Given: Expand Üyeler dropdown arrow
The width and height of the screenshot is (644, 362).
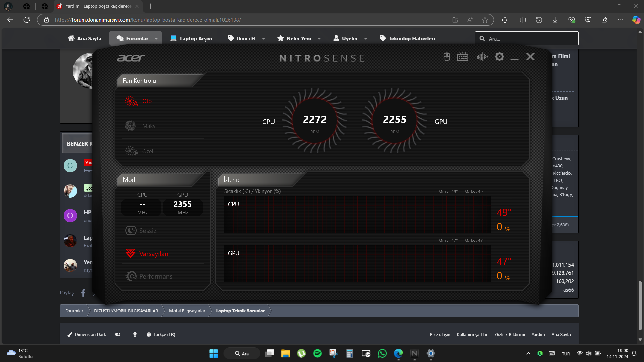Looking at the screenshot, I should (x=366, y=39).
